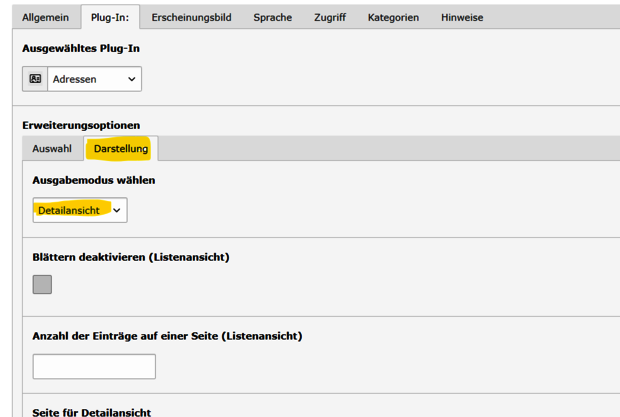Click the Ausgewähltes Plug-In heading
The height and width of the screenshot is (417, 620).
(79, 48)
